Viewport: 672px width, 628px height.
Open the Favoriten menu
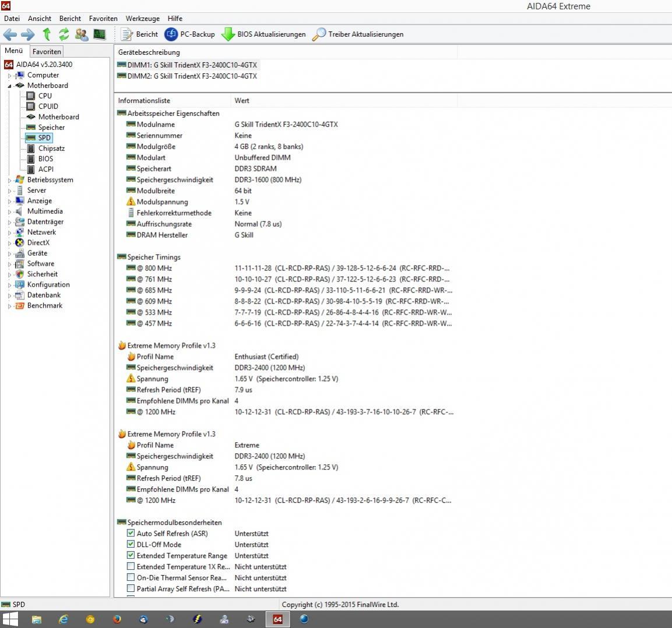103,19
